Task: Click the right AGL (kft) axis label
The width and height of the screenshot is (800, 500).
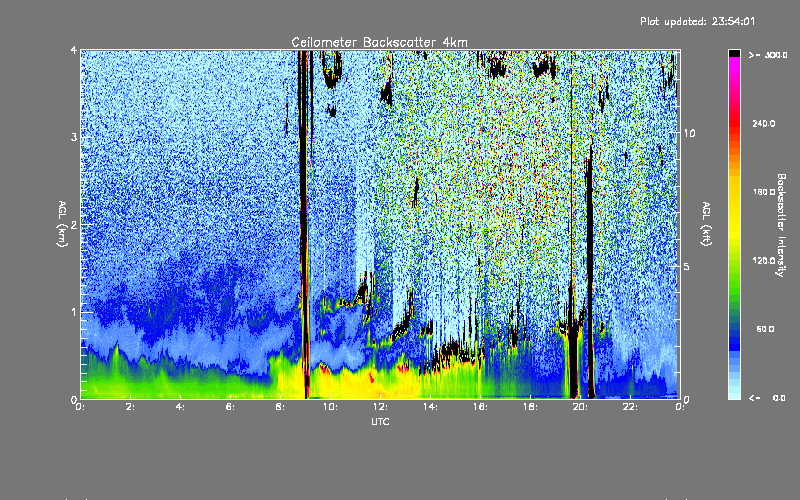Action: coord(707,224)
